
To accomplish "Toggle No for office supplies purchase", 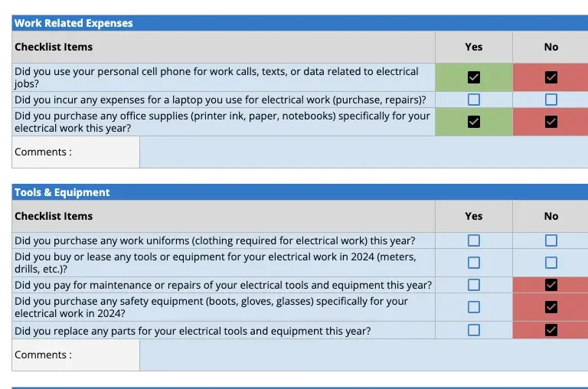I will [551, 122].
